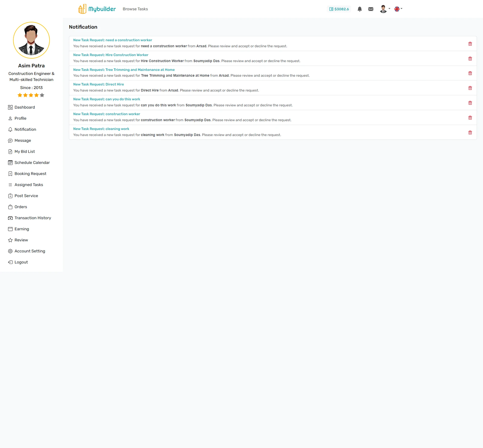This screenshot has width=483, height=448.
Task: Click the wallet balance $3082.6 badge
Action: pyautogui.click(x=339, y=9)
